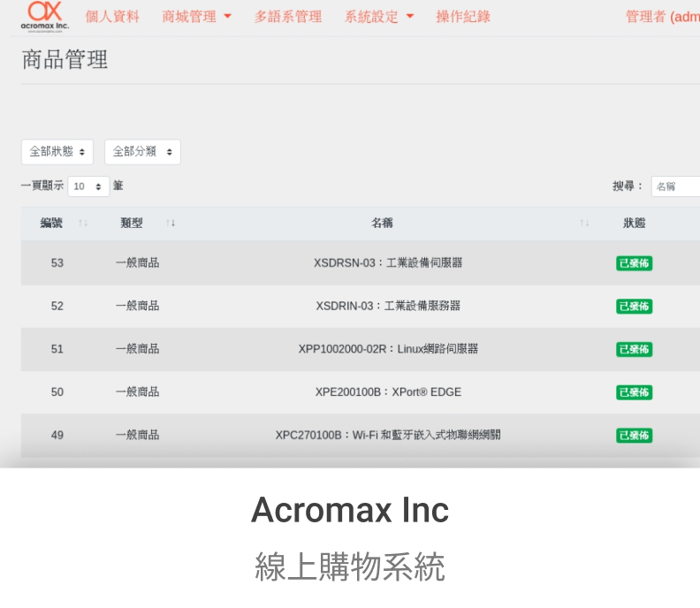Viewport: 700px width, 608px height.
Task: Open 操作紀錄 page
Action: [x=463, y=17]
